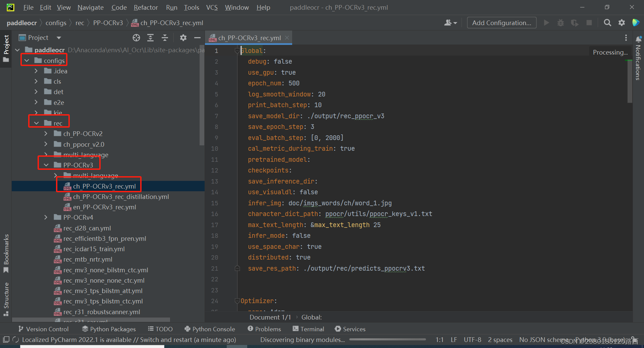Click the 1:1 cursor position indicator
This screenshot has height=348, width=644.
click(x=439, y=340)
